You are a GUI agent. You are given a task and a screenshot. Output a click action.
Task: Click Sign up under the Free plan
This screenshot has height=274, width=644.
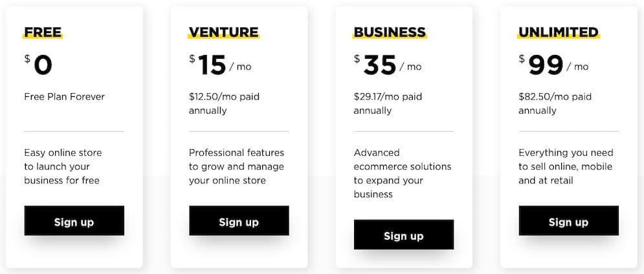(74, 220)
